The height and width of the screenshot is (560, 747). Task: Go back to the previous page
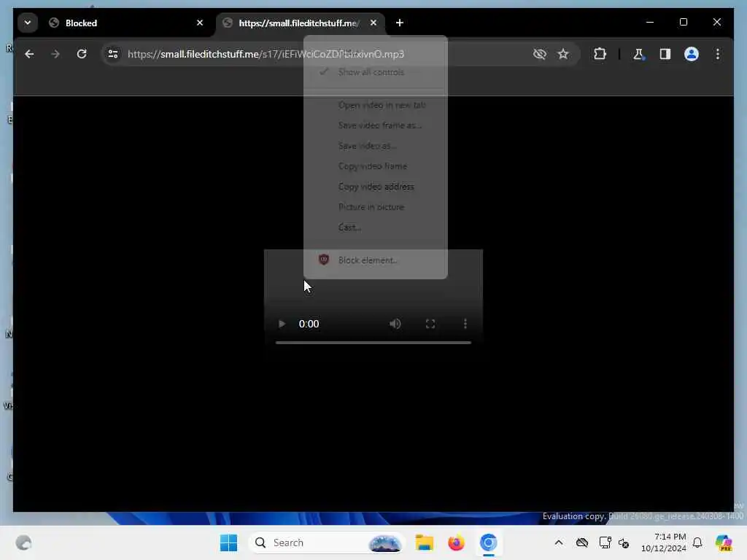pyautogui.click(x=29, y=54)
